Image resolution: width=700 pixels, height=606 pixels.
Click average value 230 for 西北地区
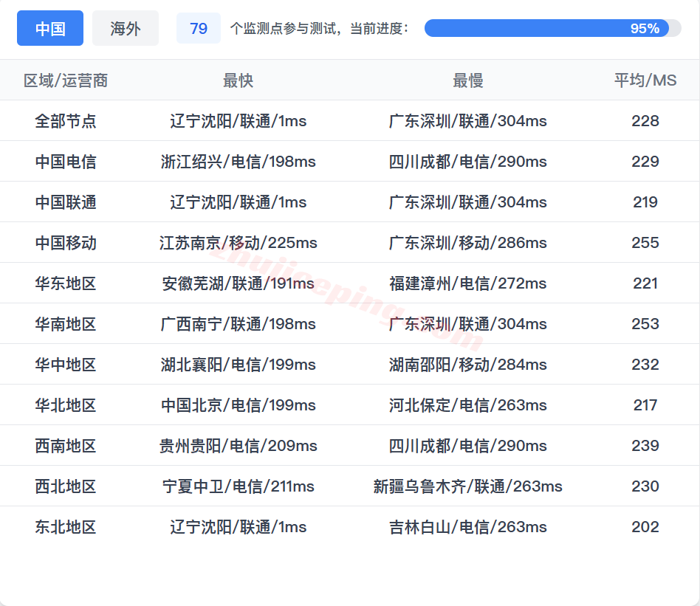[645, 486]
